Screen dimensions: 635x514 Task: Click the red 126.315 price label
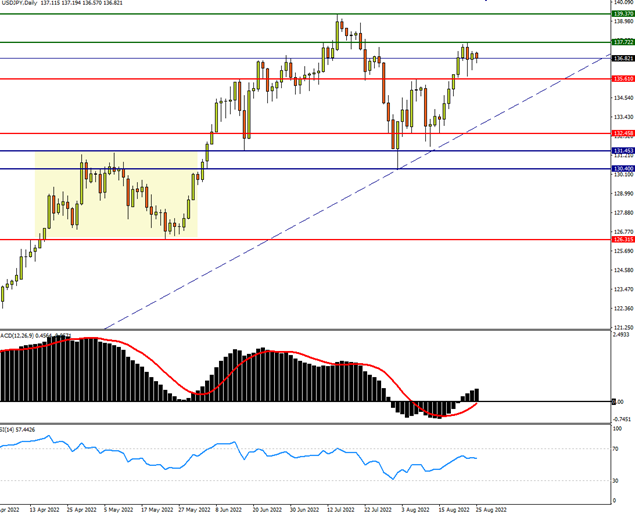(622, 239)
